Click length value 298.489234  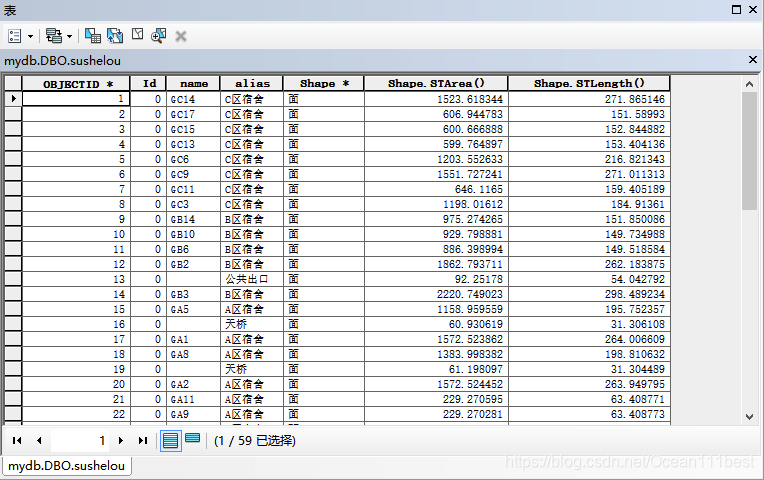click(x=589, y=294)
